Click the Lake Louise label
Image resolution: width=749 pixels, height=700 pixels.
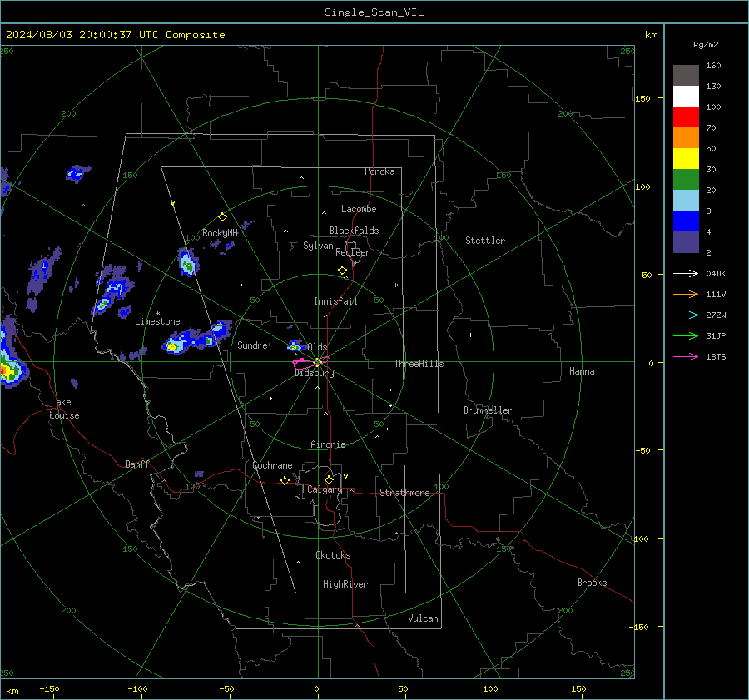pyautogui.click(x=65, y=409)
